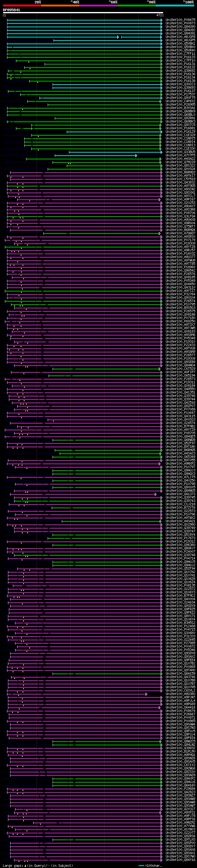Click the green alignment bar for UniRef100_Q9TLH3
Image resolution: width=197 pixels, height=868 pixels.
[x=107, y=839]
